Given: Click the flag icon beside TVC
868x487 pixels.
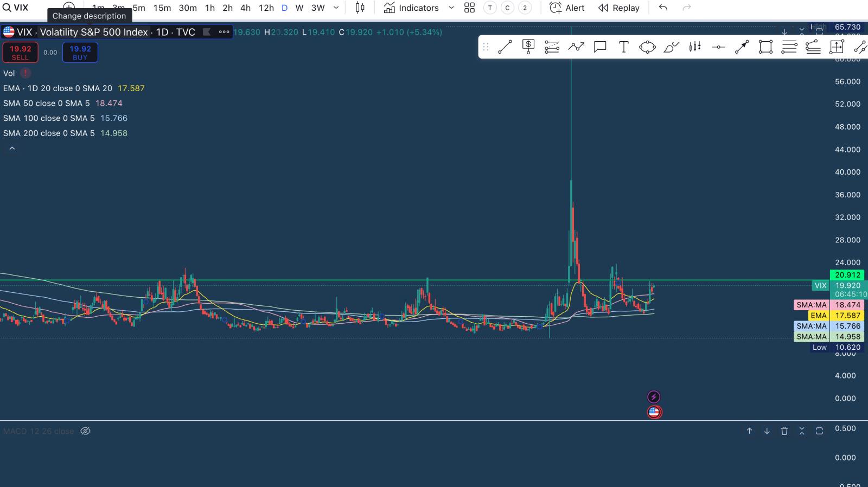Looking at the screenshot, I should [x=207, y=32].
